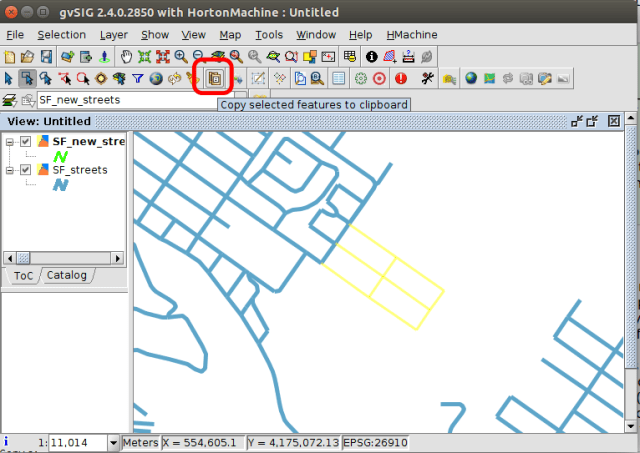Click Copy selected features to clipboard icon
640x453 pixels.
click(213, 78)
